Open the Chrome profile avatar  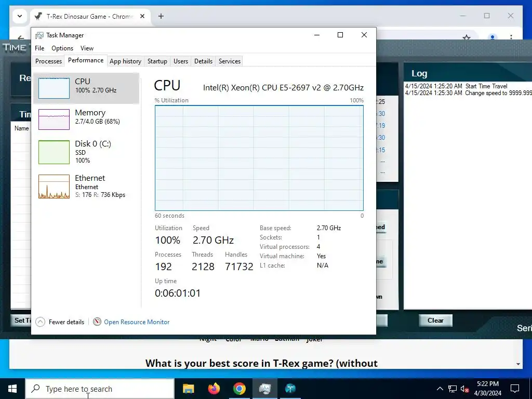tap(493, 37)
